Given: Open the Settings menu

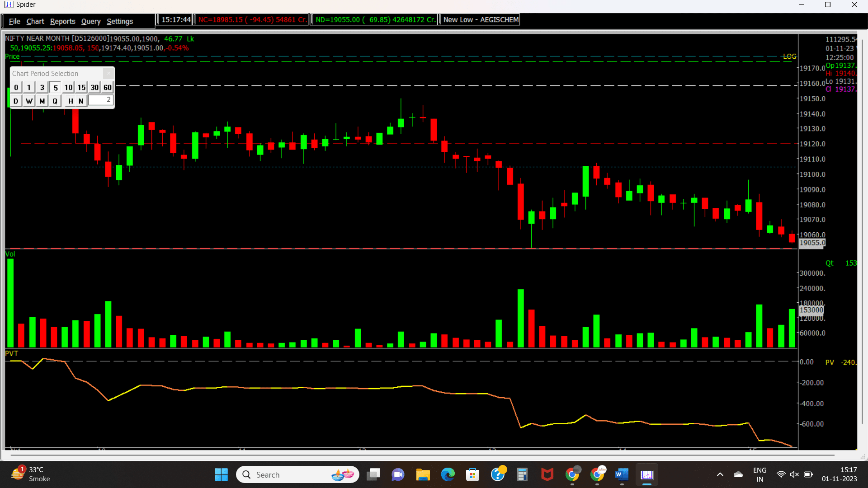Looking at the screenshot, I should click(119, 21).
